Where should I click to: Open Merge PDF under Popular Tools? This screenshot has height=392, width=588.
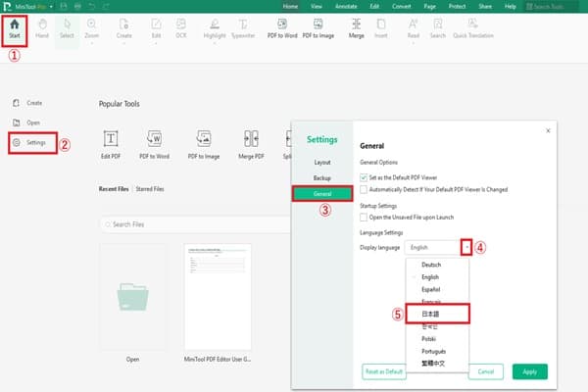pos(251,144)
